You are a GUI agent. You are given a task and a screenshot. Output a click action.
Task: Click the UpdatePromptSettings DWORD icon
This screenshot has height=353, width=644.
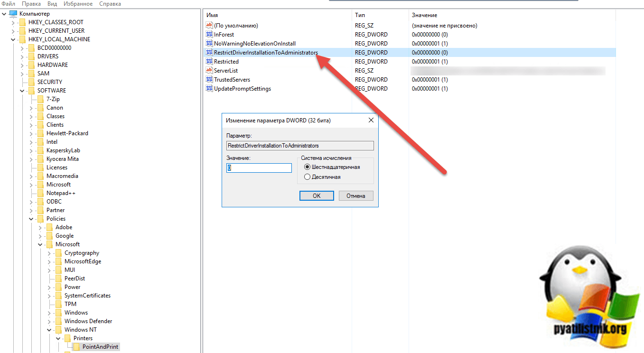[209, 88]
